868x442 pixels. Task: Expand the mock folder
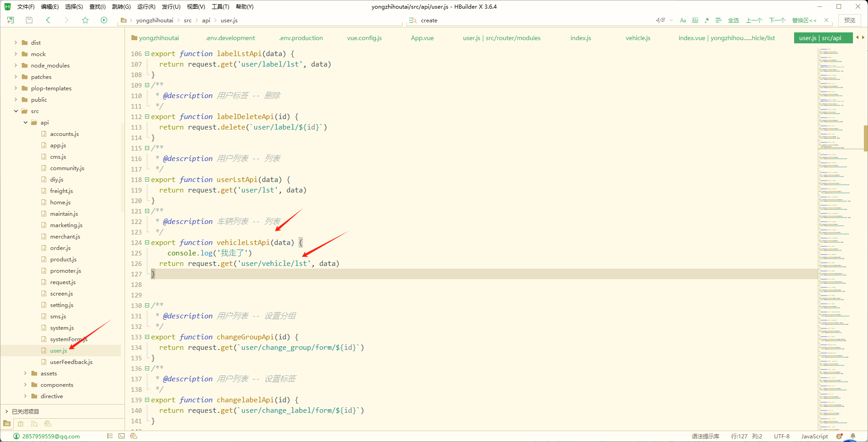pyautogui.click(x=16, y=54)
